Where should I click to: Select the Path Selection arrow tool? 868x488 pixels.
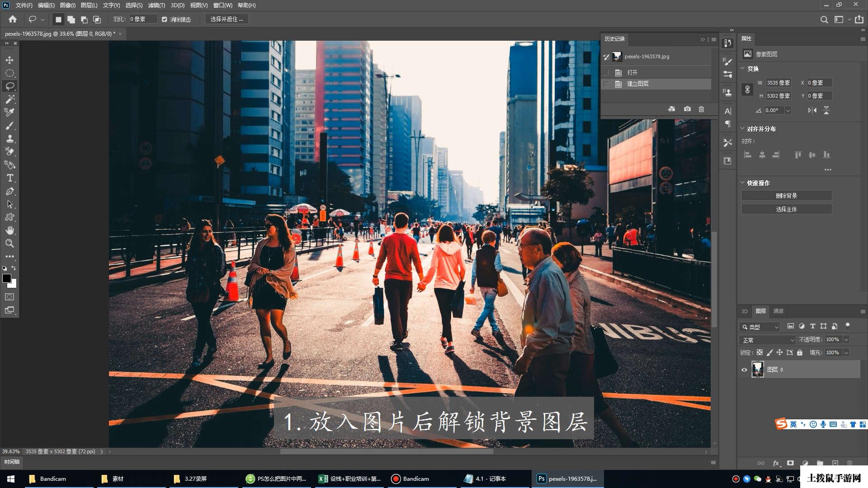click(x=9, y=204)
